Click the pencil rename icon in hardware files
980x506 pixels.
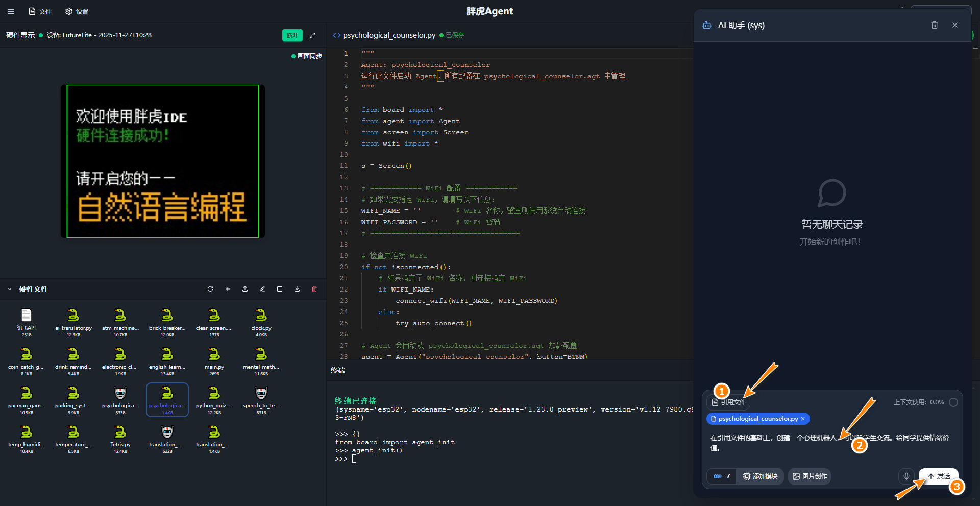(x=262, y=289)
